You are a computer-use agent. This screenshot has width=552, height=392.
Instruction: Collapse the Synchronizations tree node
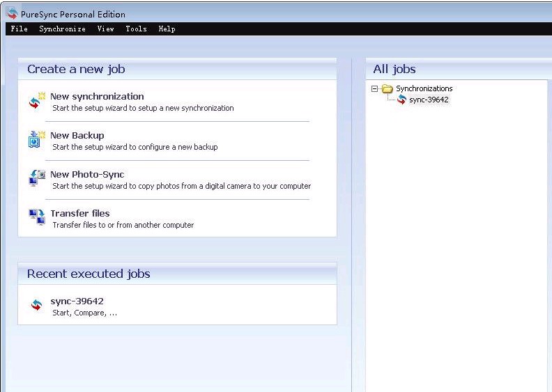pos(374,88)
